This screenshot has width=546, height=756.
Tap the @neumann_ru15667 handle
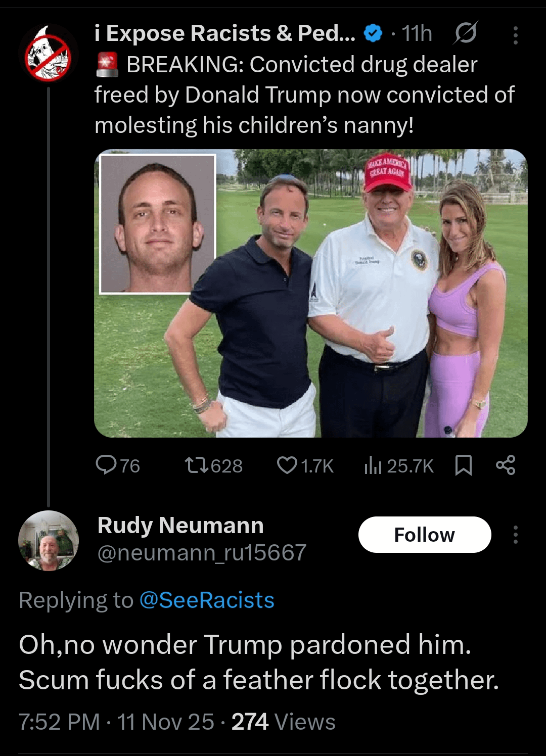coord(202,552)
